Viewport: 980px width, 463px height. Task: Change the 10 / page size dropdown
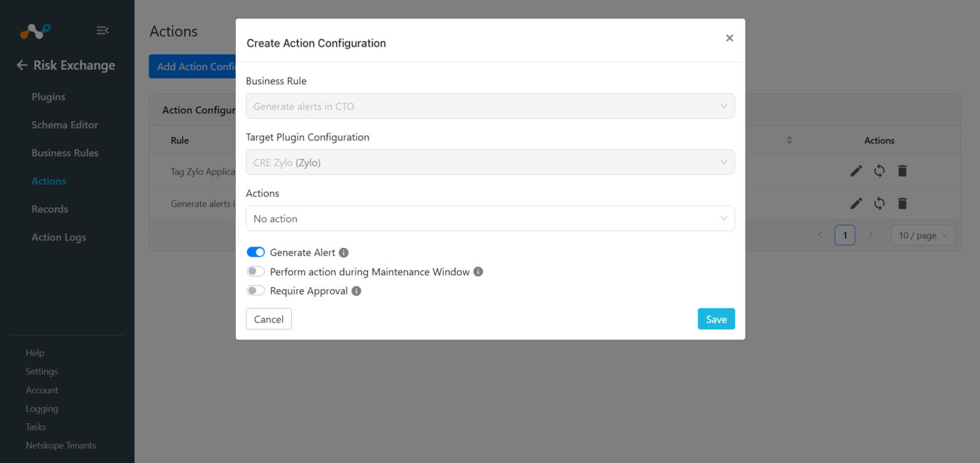(x=922, y=235)
